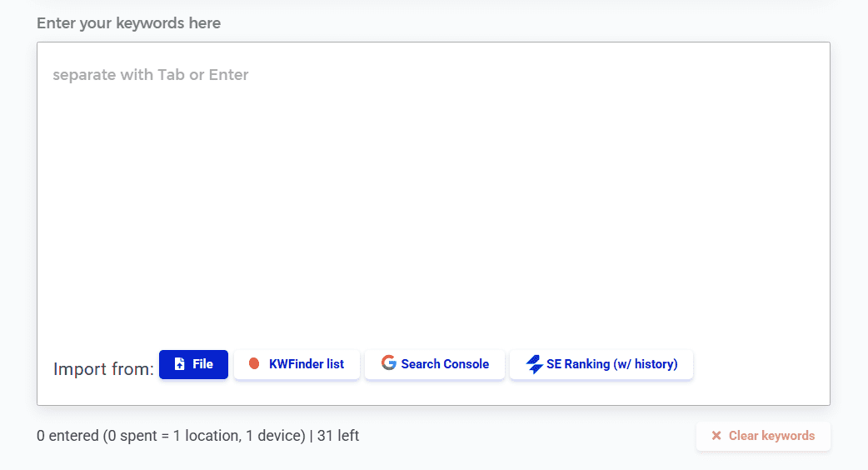Click the X icon beside Clear keywords

[716, 436]
